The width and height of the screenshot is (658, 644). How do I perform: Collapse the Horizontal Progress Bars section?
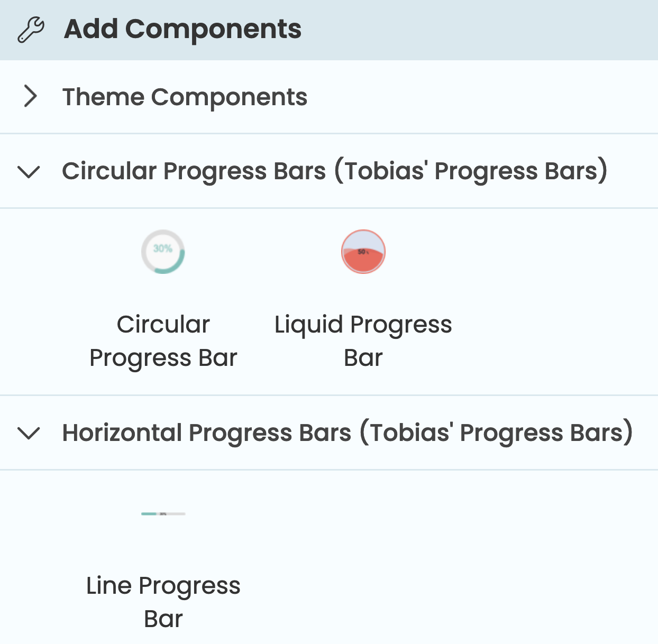coord(30,433)
